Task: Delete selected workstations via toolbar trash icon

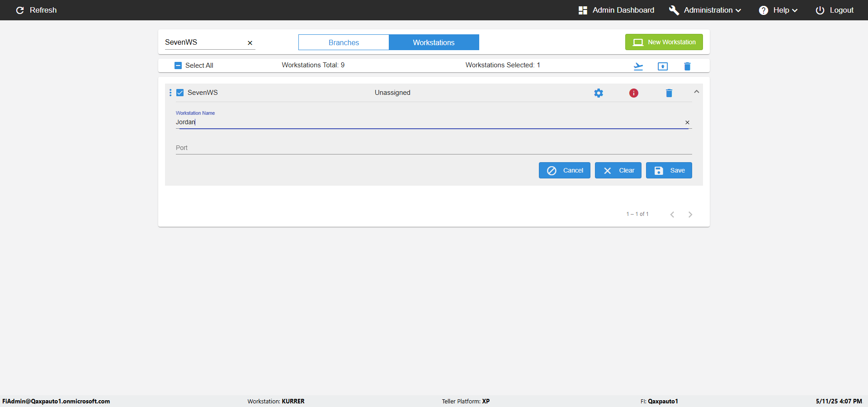Action: [687, 66]
